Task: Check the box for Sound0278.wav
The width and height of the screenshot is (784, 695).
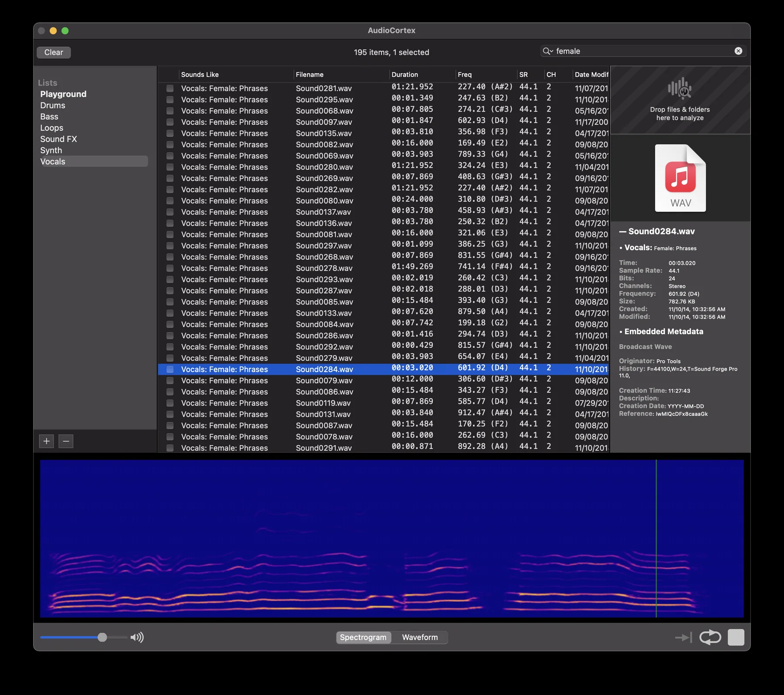Action: pos(170,268)
